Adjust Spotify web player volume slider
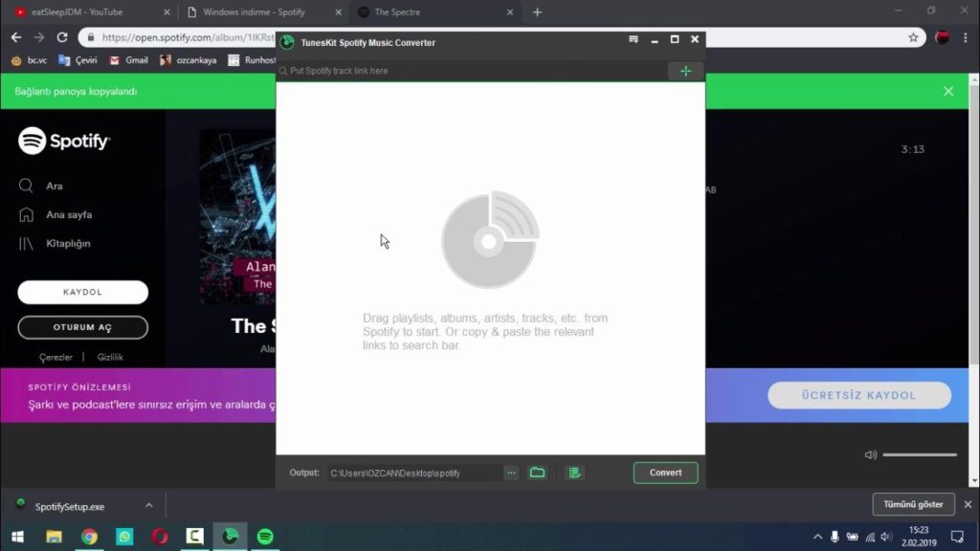Screen dimensions: 980x551 pyautogui.click(x=920, y=454)
